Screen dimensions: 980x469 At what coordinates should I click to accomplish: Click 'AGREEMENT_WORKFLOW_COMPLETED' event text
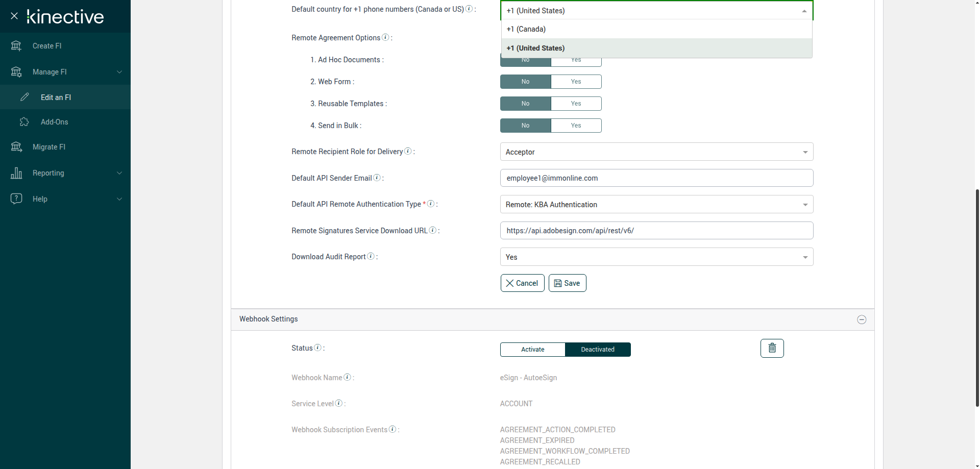tap(565, 451)
